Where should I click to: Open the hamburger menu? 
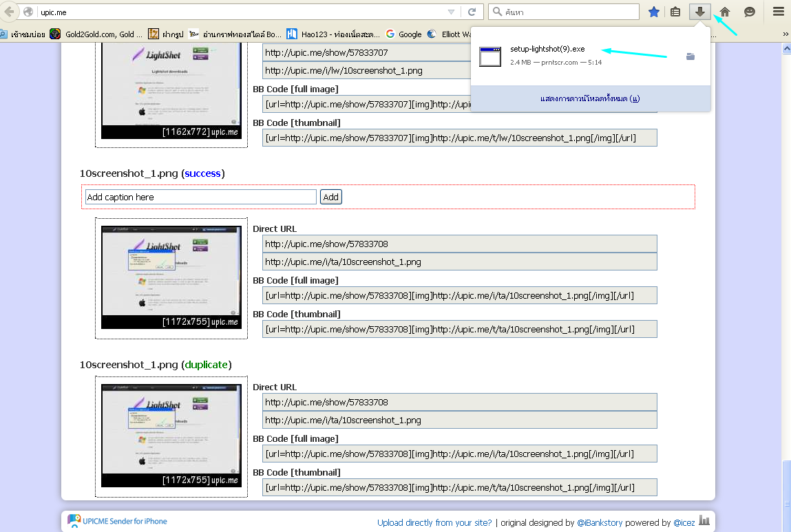(779, 12)
